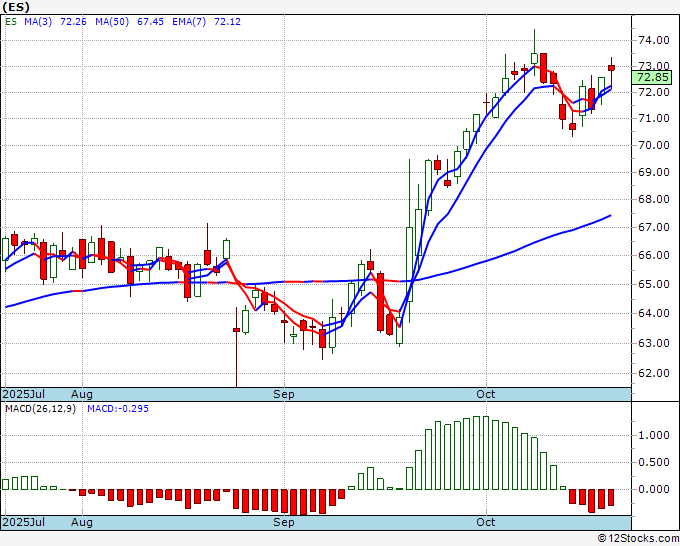This screenshot has width=680, height=546.
Task: Select the EMA(7) legend label
Action: pyautogui.click(x=189, y=22)
